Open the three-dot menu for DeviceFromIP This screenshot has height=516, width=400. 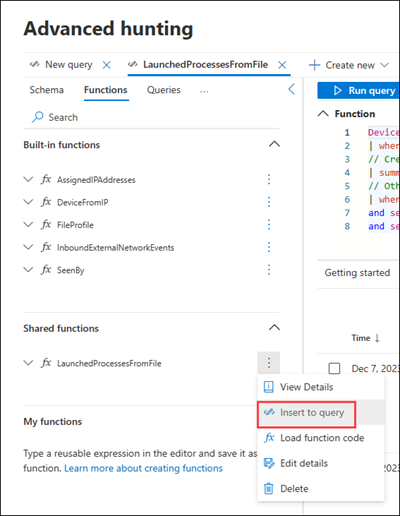click(269, 202)
